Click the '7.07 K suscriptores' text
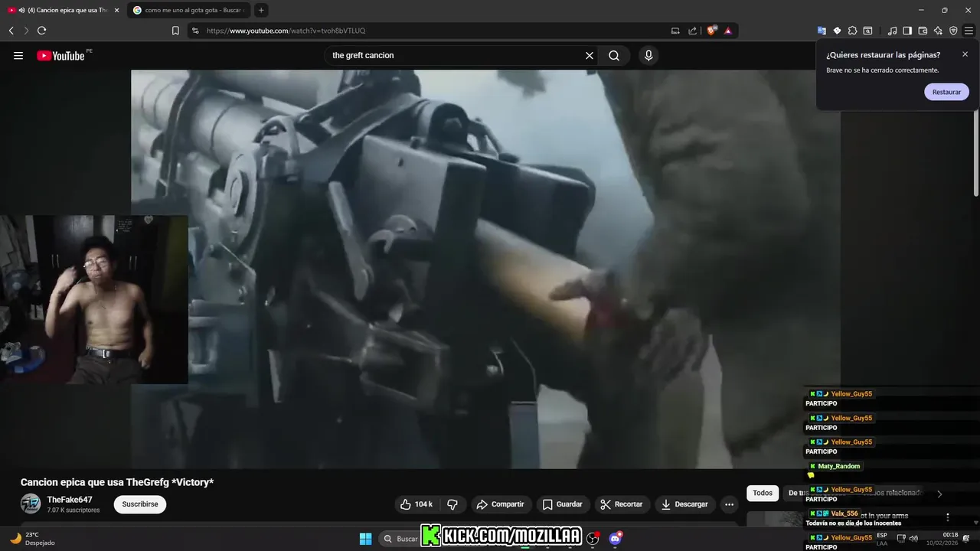 point(73,510)
